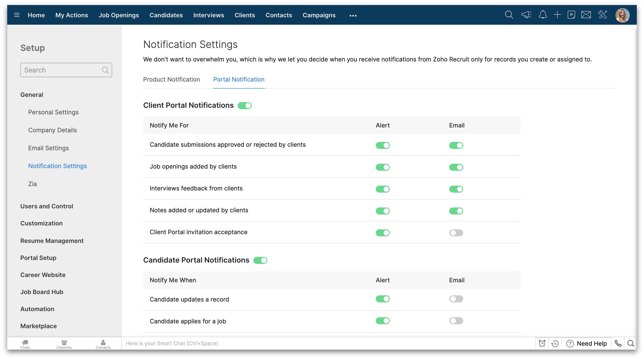Screen dimensions: 644x359
Task: Enable email for Client Portal invitation acceptance
Action: (x=456, y=233)
